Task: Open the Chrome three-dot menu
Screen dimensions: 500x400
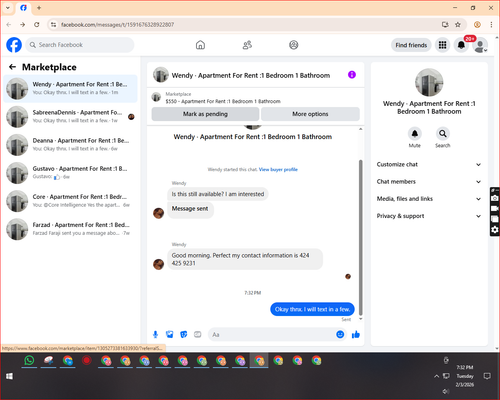Action: pos(491,25)
